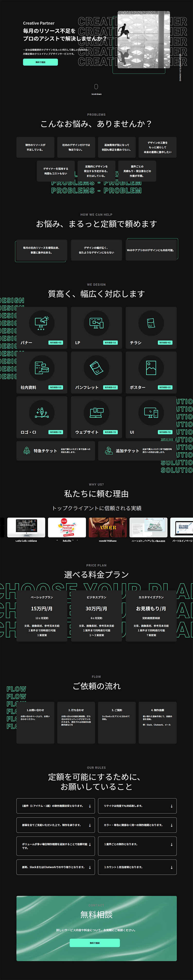Click the 3.ご契約 flow step card
193x980 pixels.
(117, 723)
